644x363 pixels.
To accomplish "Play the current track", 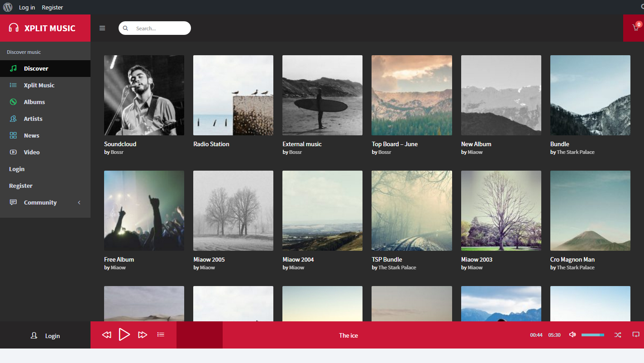I will click(124, 334).
